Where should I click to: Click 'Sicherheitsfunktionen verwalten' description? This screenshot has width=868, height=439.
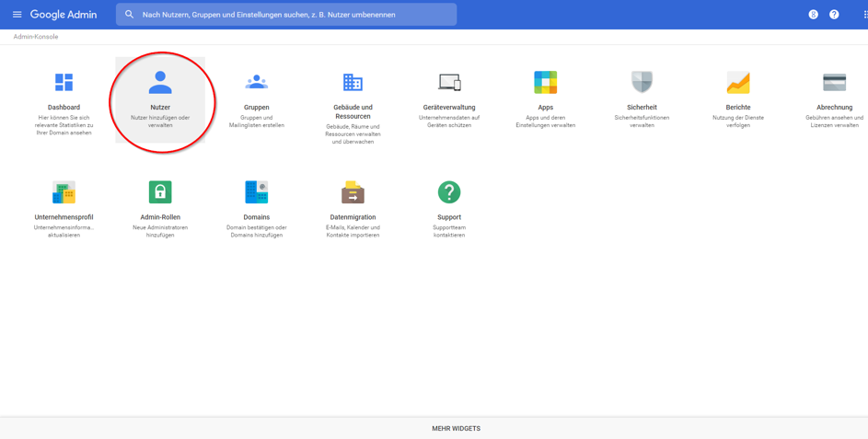642,121
